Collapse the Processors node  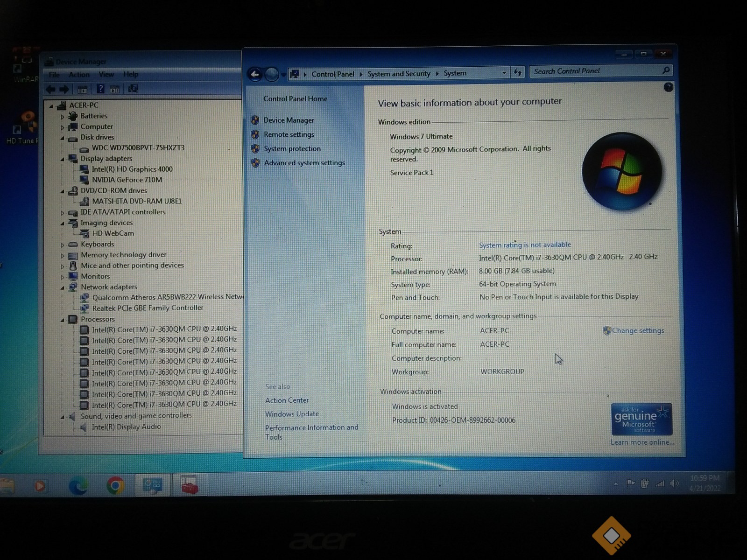(62, 320)
